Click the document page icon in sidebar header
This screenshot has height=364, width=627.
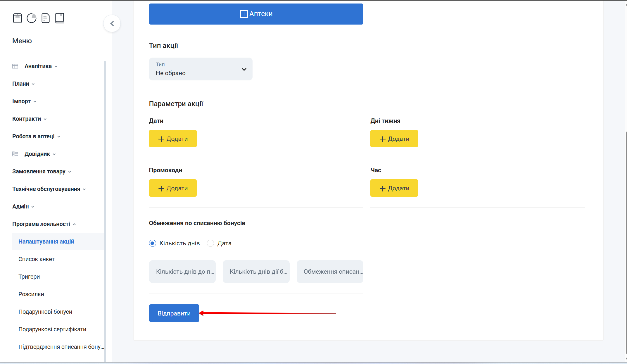[x=46, y=18]
